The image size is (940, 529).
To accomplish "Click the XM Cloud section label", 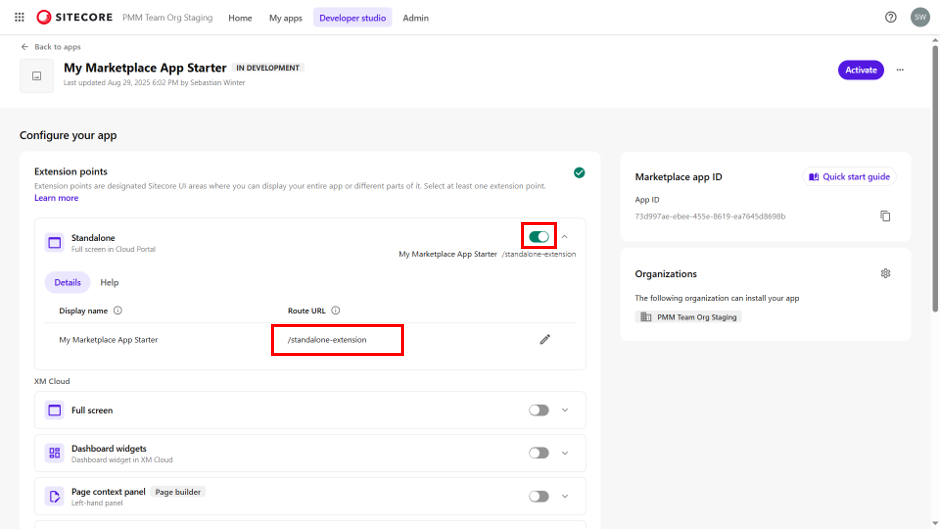I will (52, 381).
